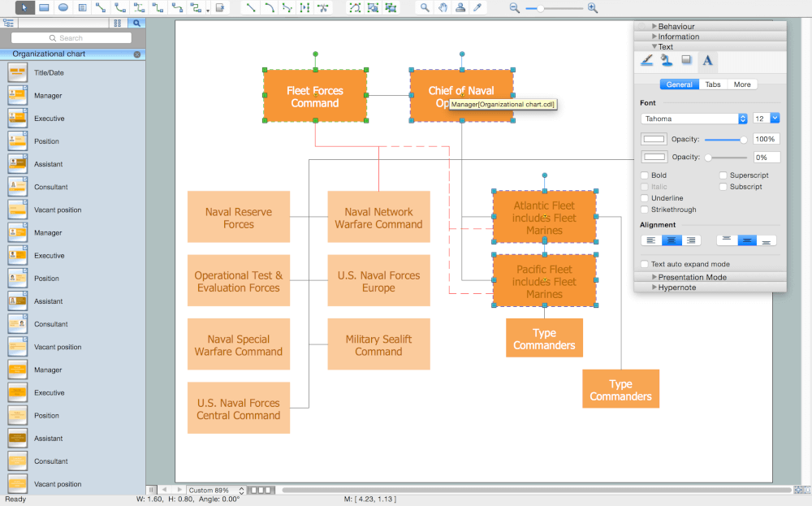Align text center horizontally

coord(672,240)
